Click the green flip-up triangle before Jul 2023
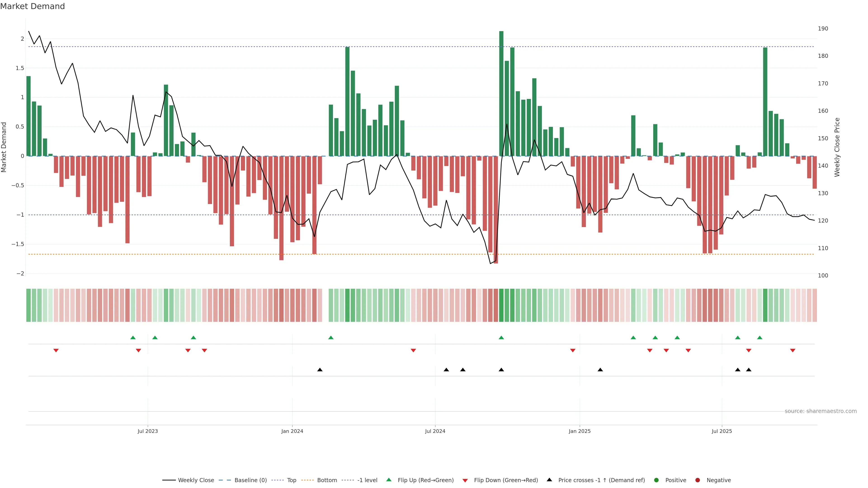 click(x=133, y=338)
